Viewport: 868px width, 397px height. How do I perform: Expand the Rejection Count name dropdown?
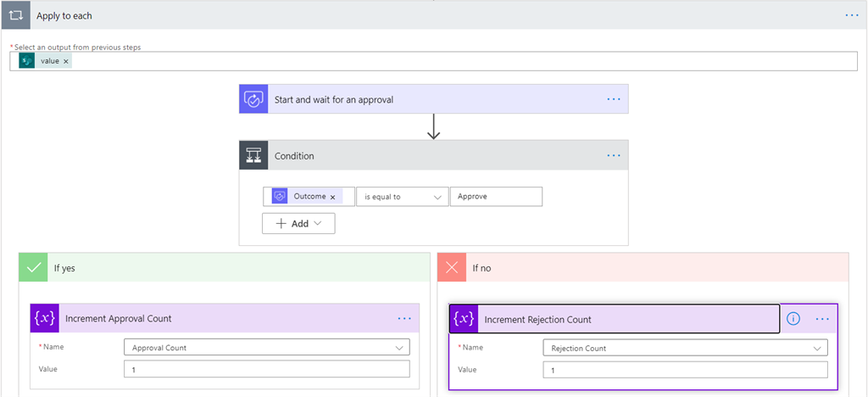(x=818, y=348)
